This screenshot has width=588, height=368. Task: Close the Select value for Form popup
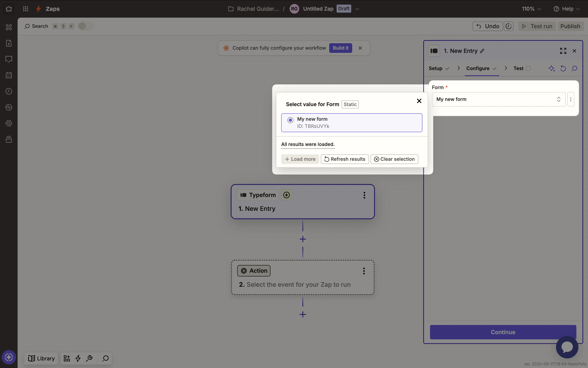[x=419, y=101]
